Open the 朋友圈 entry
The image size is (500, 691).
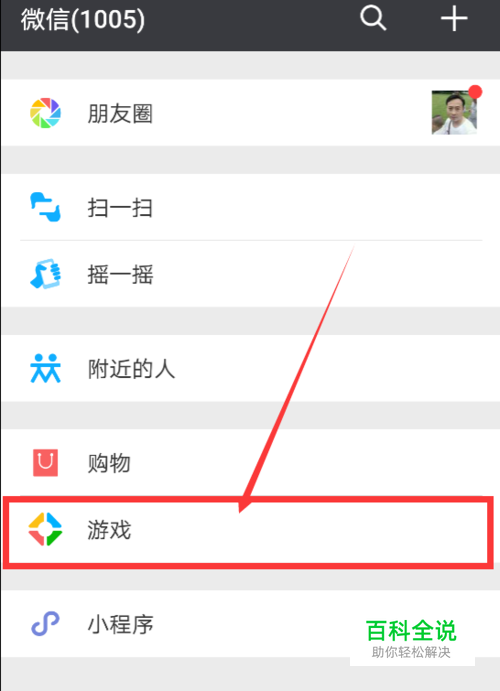[x=250, y=113]
